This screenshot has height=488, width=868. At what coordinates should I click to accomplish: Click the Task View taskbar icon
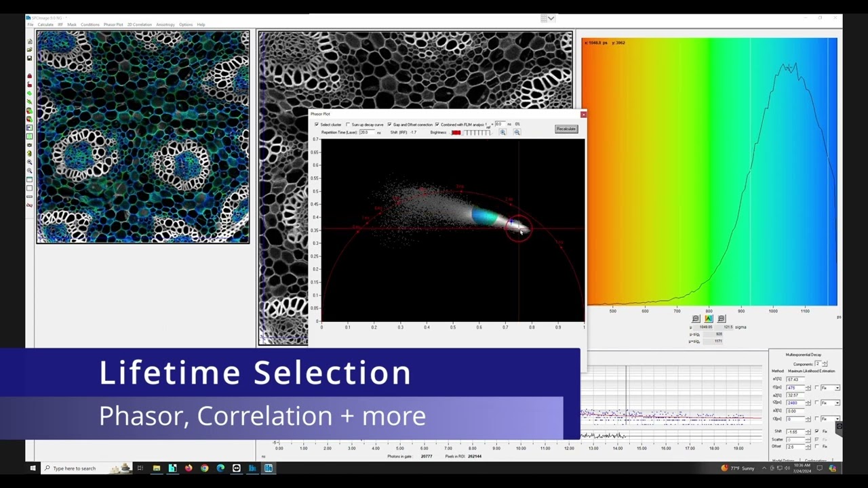click(x=140, y=468)
